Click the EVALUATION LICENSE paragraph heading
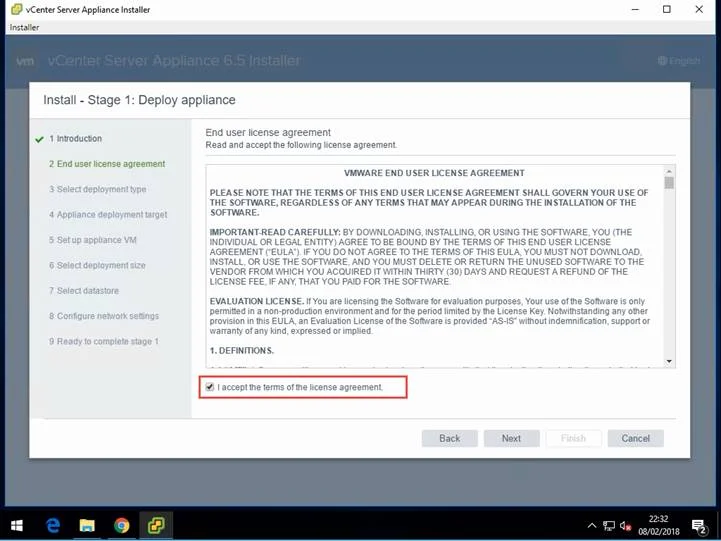 point(257,302)
